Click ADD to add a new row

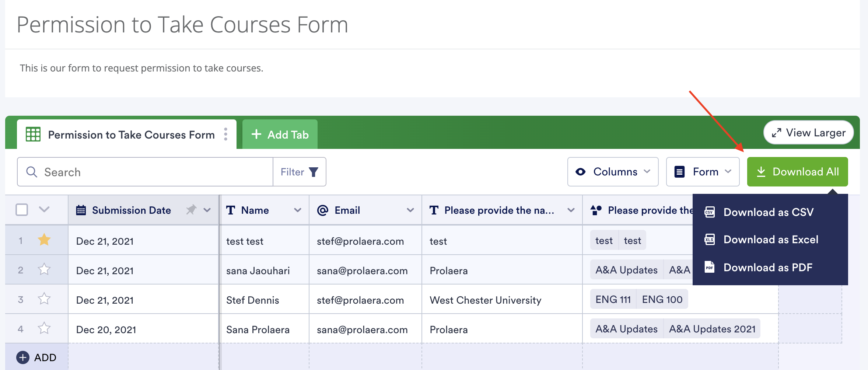coord(36,357)
